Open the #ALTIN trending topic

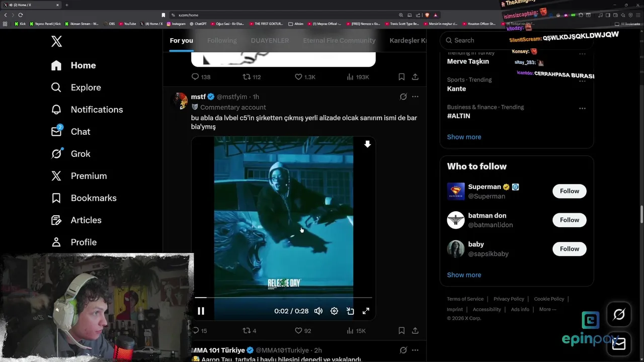(x=458, y=116)
